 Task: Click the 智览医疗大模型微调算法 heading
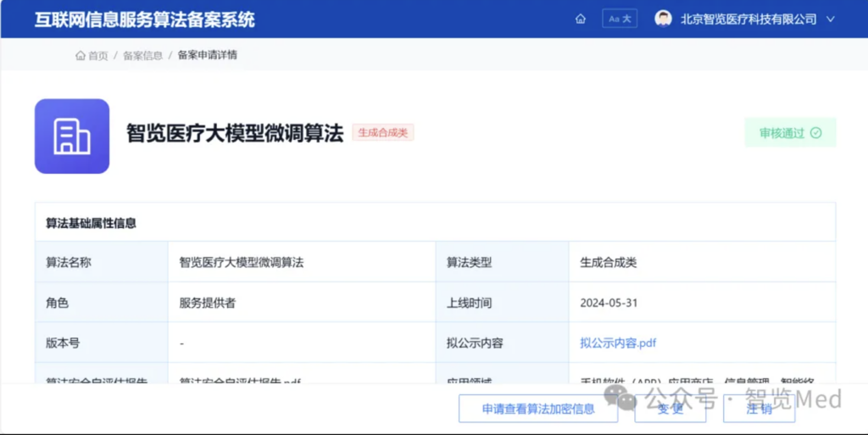click(235, 133)
